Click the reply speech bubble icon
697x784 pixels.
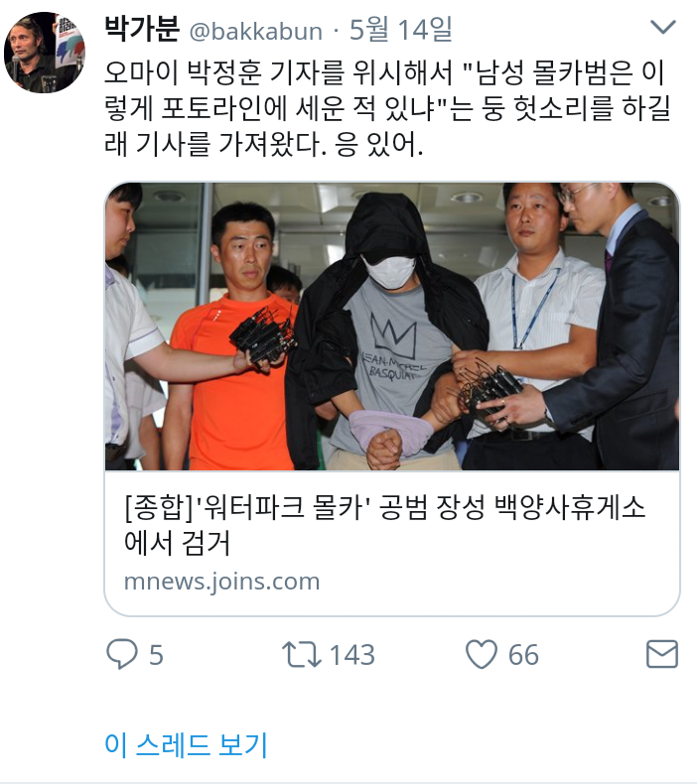121,654
